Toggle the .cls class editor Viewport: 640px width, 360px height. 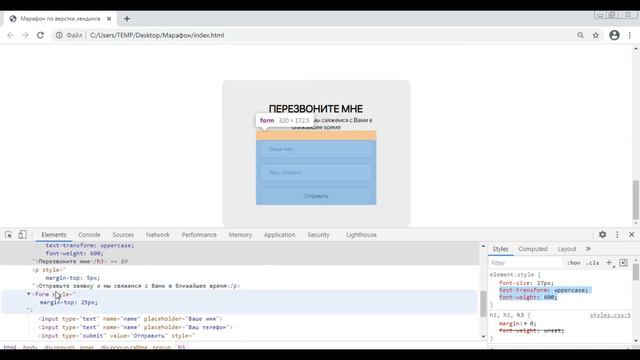click(592, 263)
